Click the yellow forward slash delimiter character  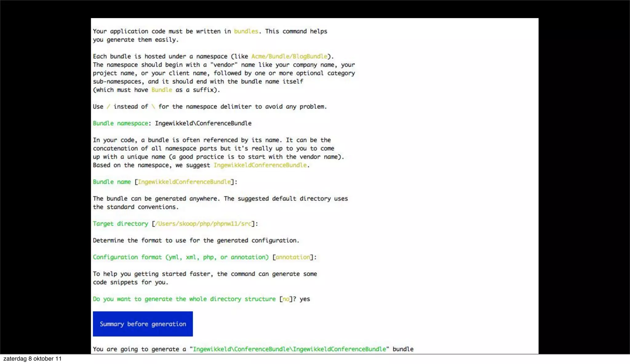(108, 107)
